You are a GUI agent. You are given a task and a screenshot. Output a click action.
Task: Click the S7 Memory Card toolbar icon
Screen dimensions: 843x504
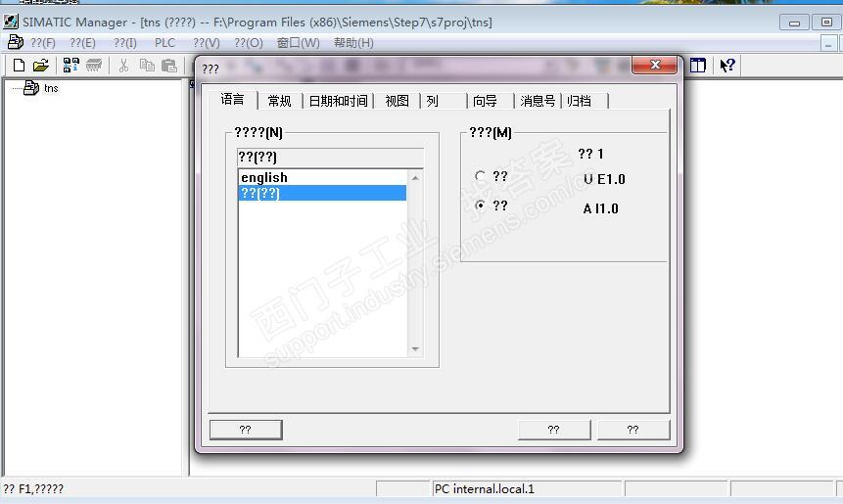(x=94, y=66)
